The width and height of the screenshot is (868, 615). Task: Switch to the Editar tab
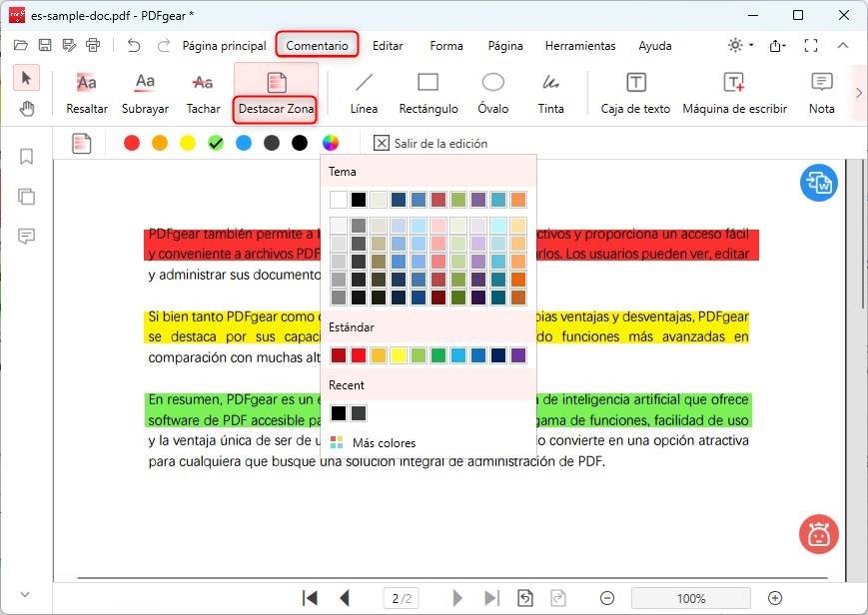[388, 45]
